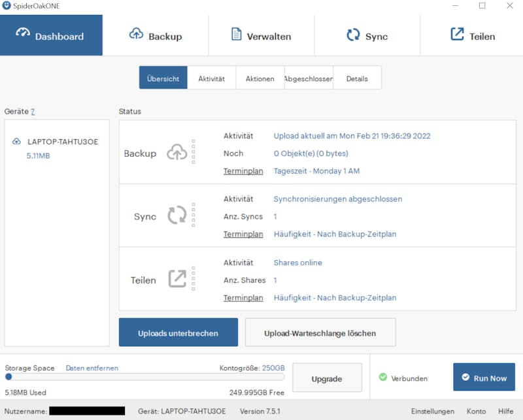The image size is (523, 420).
Task: Open Terminplan link in Backup row
Action: [x=243, y=171]
